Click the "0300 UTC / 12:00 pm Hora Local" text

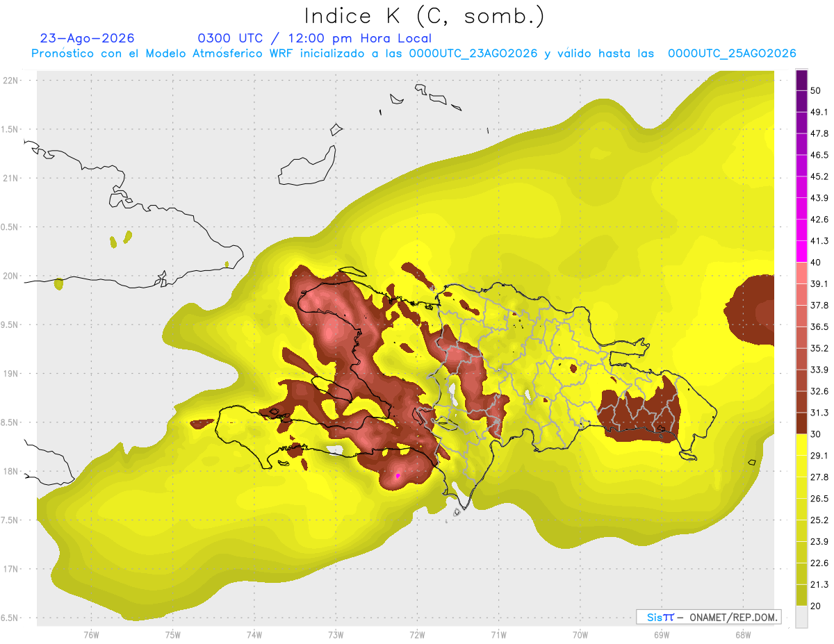point(315,38)
